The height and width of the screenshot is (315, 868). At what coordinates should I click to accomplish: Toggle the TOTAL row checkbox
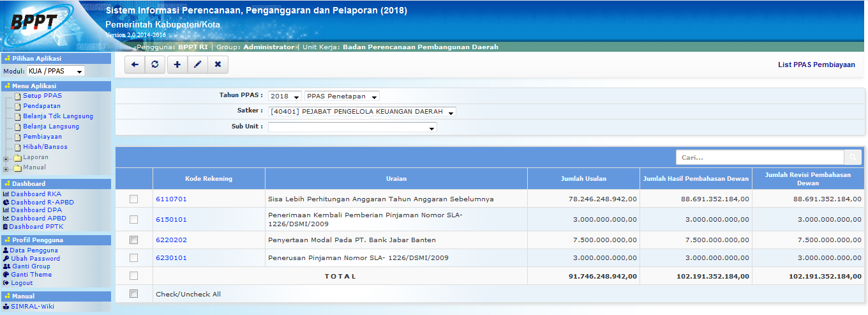point(133,276)
